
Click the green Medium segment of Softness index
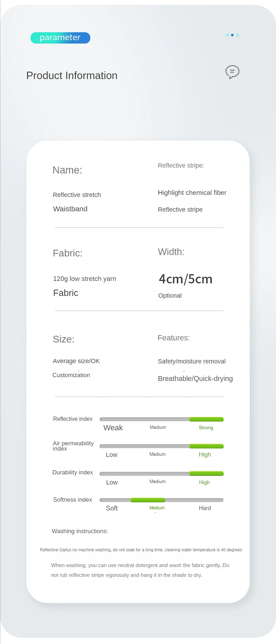(x=147, y=500)
